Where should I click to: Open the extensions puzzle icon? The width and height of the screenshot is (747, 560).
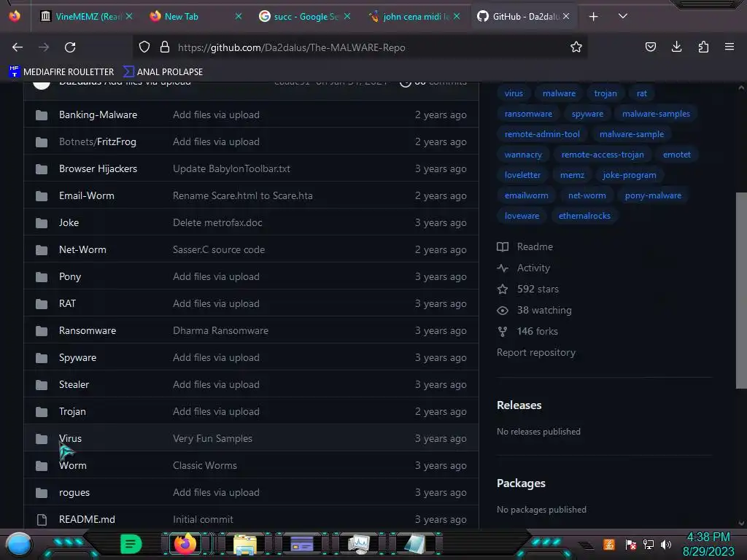point(703,47)
